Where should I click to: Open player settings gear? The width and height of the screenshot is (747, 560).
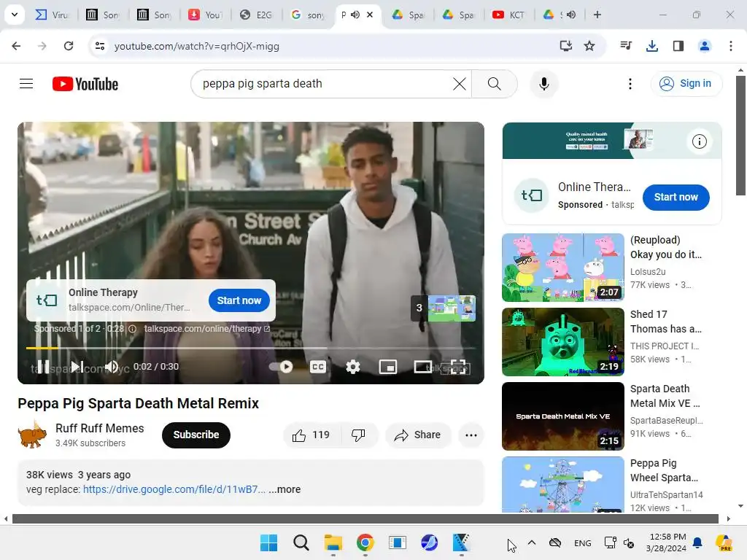pos(352,367)
